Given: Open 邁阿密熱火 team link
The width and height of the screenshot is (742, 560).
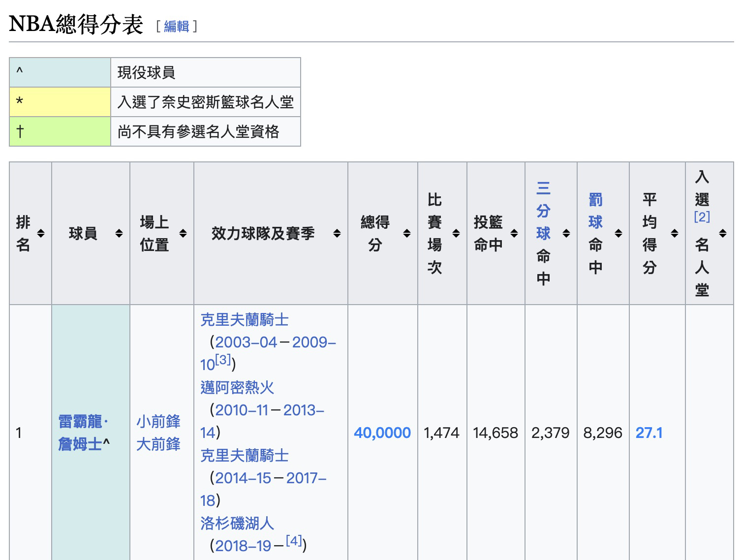Looking at the screenshot, I should tap(237, 388).
